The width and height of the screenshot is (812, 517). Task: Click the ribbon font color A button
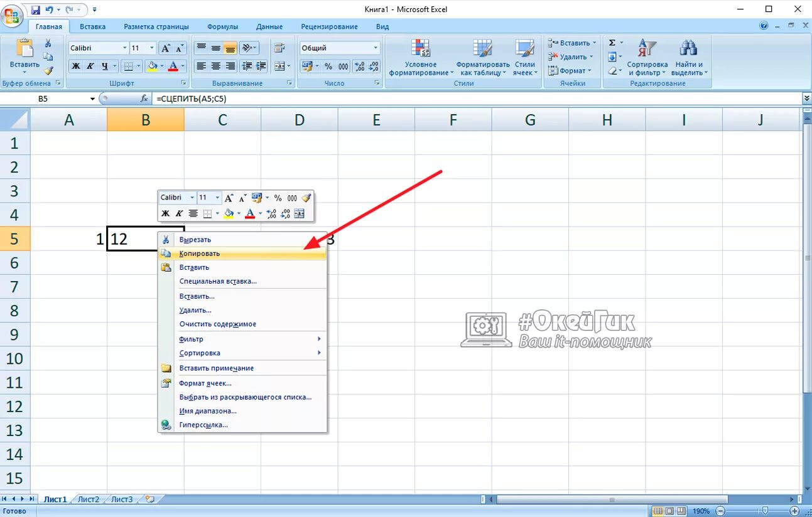174,66
